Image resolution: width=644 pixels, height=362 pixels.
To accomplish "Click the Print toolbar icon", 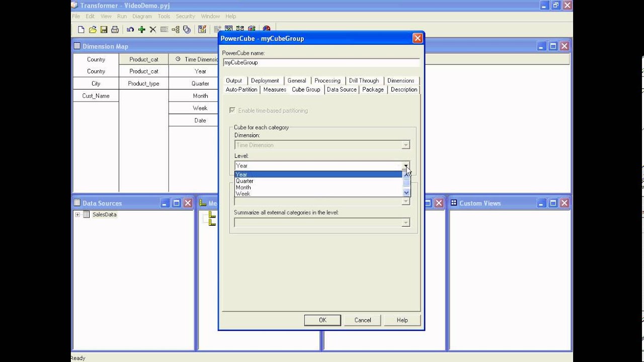I will coord(115,30).
